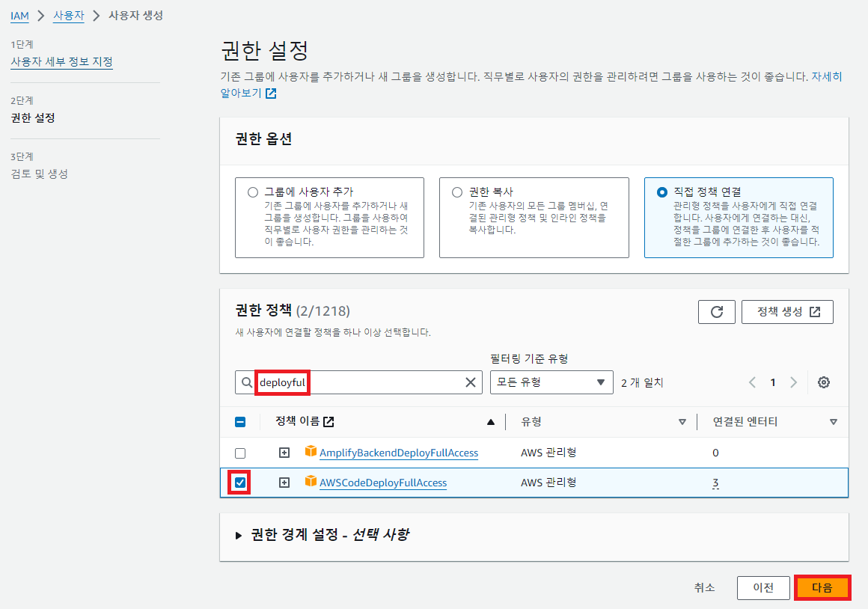
Task: Click the external link icon beside 정책 이름
Action: pyautogui.click(x=328, y=422)
